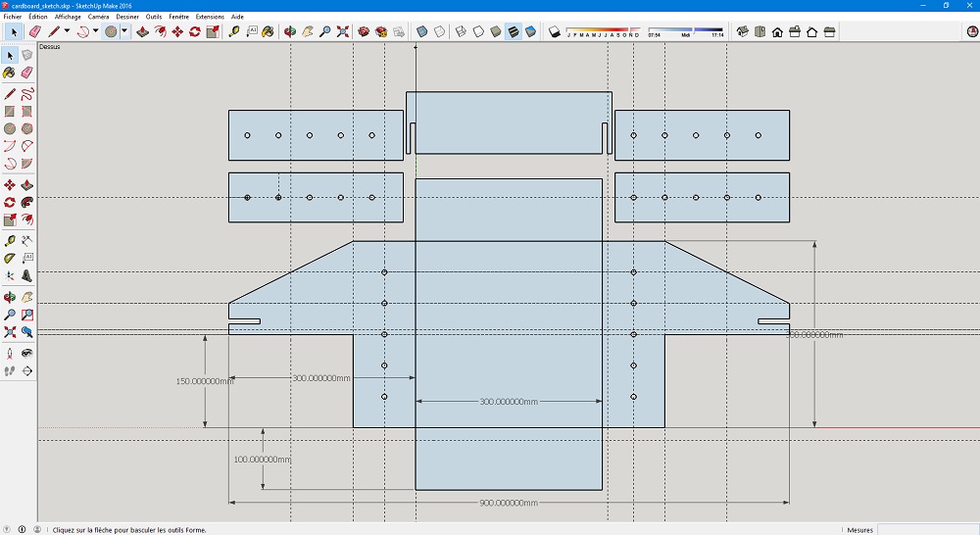Open the arc tools dropdown arrow
980x535 pixels.
coord(95,31)
